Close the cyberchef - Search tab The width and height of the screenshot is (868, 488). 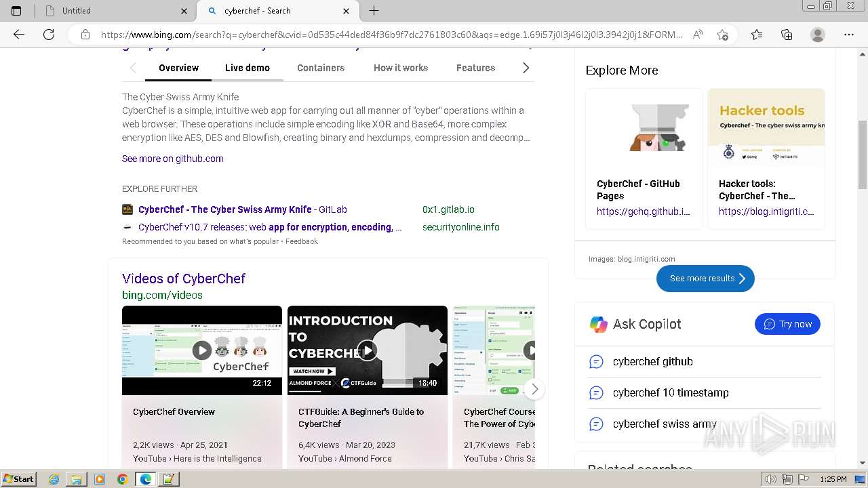[347, 11]
